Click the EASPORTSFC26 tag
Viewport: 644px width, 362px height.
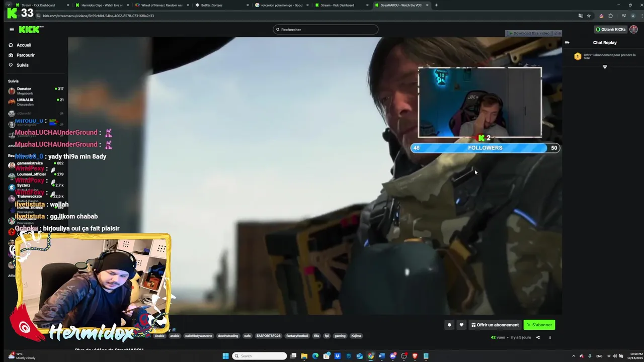click(x=268, y=336)
